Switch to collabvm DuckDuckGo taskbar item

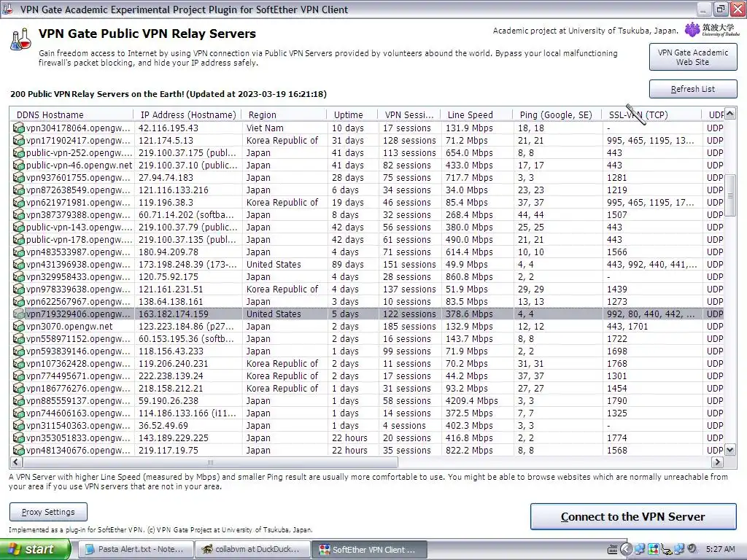coord(252,549)
